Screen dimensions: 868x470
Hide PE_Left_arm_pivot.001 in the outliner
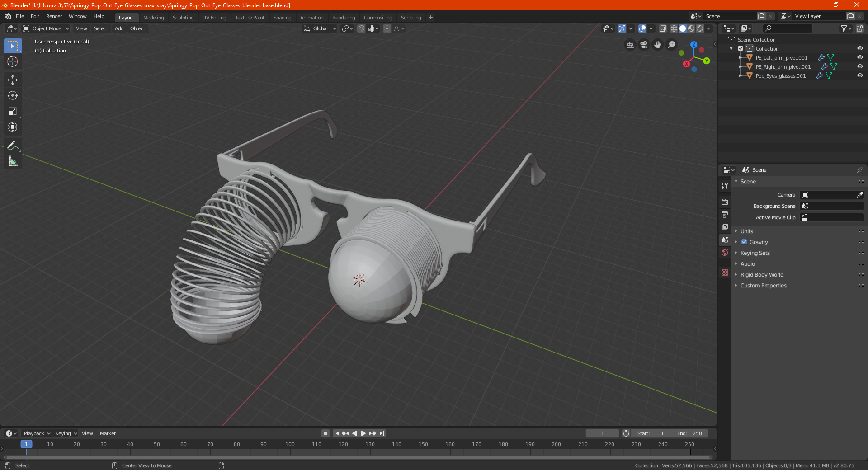[860, 57]
